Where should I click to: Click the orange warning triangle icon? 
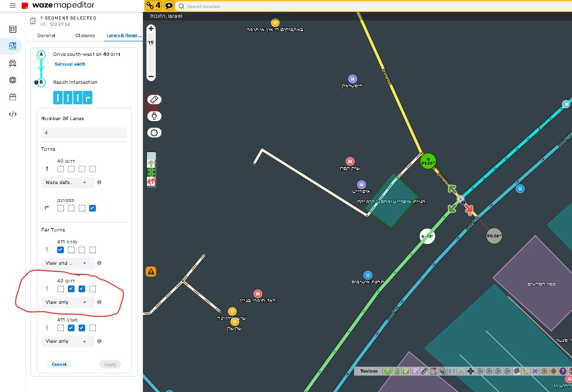tap(151, 271)
